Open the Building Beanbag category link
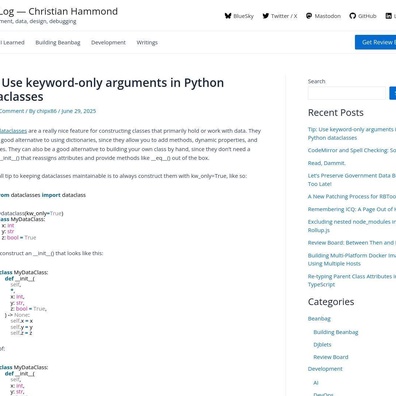This screenshot has width=396, height=396. coord(336,332)
